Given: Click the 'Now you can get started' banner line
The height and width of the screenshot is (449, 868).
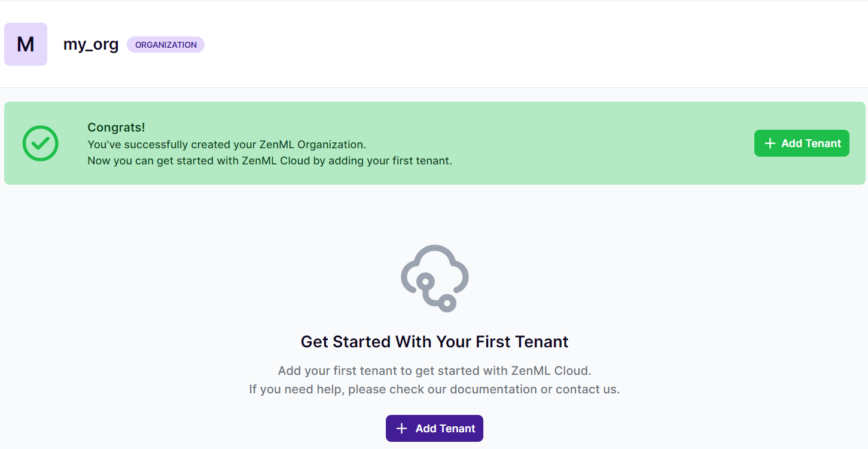Looking at the screenshot, I should click(x=269, y=161).
